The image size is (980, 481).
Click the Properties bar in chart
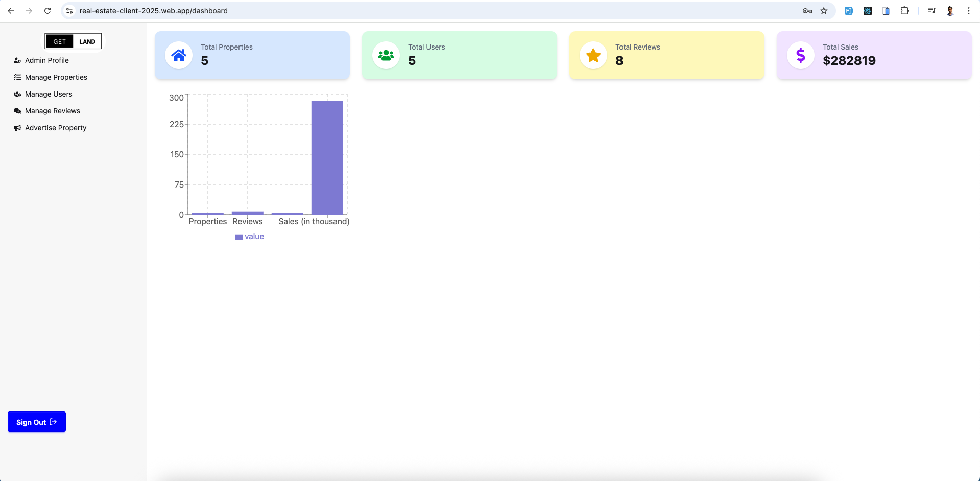[x=208, y=213]
